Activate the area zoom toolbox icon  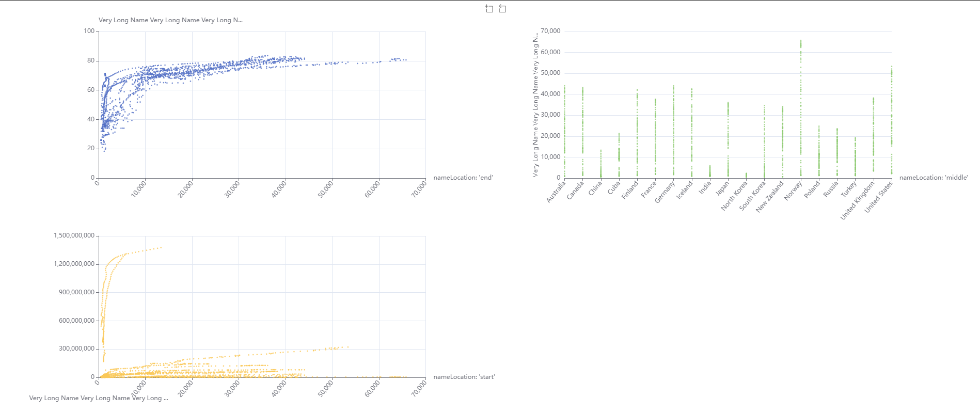pos(489,9)
